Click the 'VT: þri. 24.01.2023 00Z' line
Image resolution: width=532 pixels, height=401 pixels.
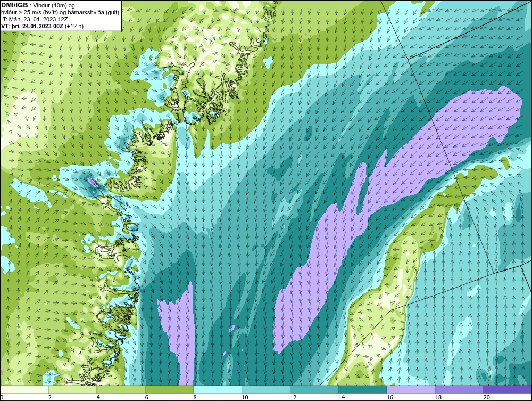click(32, 26)
